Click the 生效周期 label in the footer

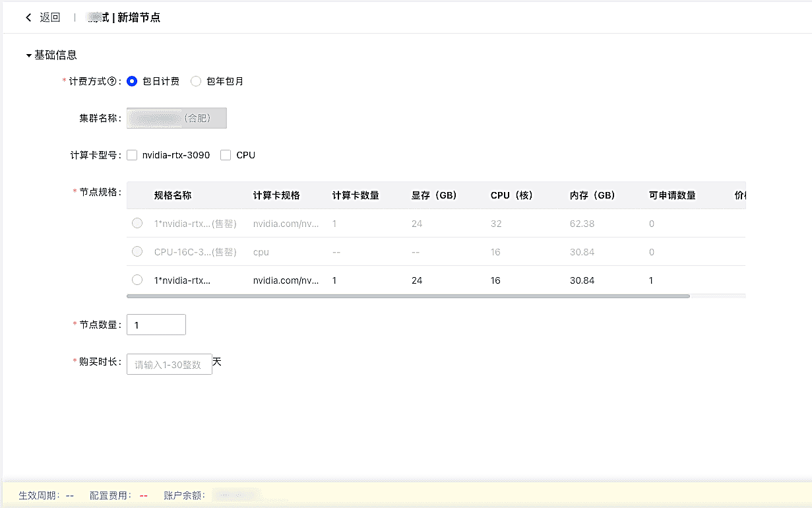pos(38,495)
